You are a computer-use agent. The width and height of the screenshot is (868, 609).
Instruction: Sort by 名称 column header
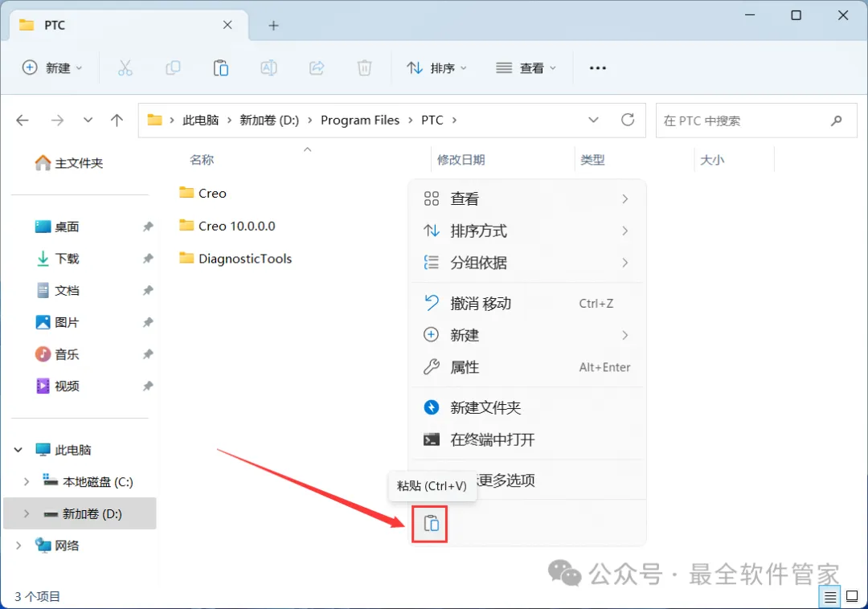202,160
